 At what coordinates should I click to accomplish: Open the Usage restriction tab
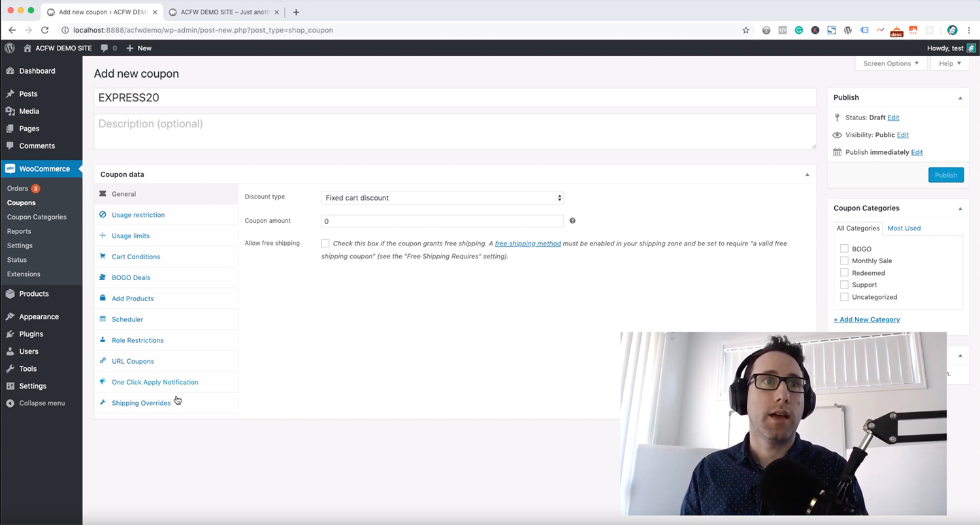point(166,215)
